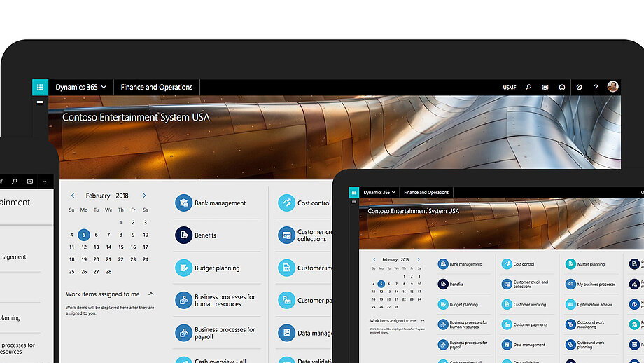The width and height of the screenshot is (644, 363).
Task: Open Bank management tile on large monitor
Action: (x=217, y=203)
